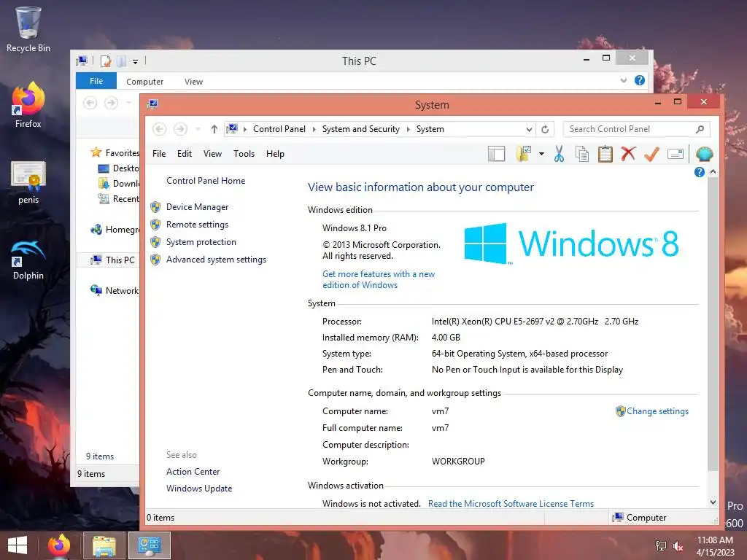Open the Help menu
Viewport: 747px width, 560px height.
275,154
